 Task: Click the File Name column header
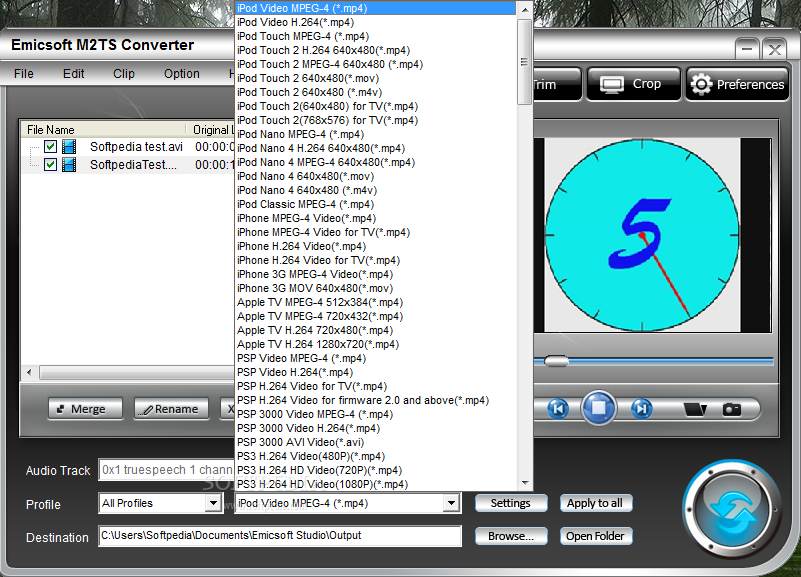(x=104, y=130)
